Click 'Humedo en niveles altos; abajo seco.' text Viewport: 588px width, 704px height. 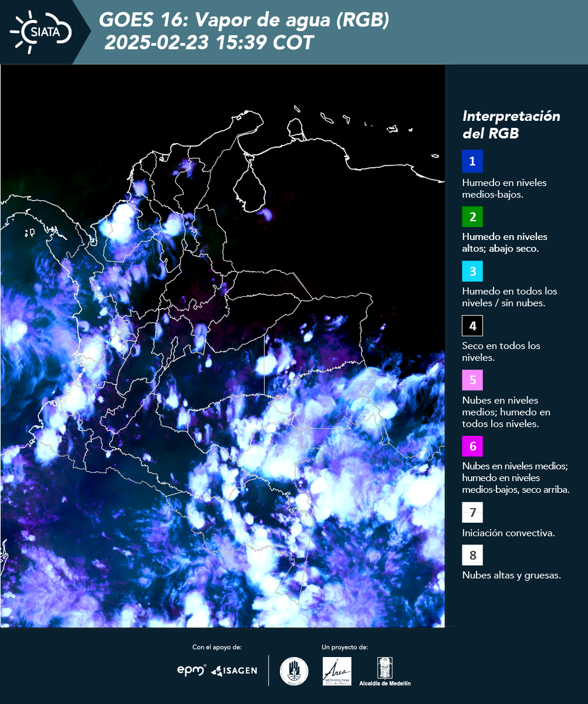(x=505, y=242)
